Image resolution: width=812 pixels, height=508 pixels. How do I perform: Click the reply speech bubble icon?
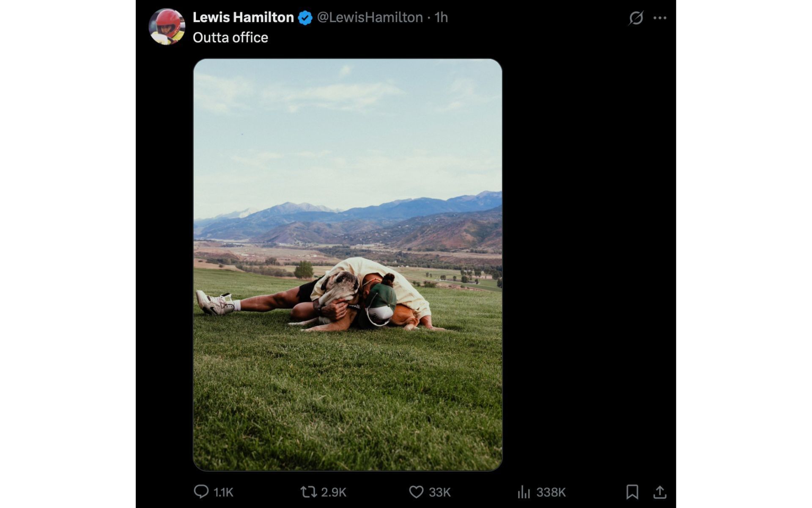pyautogui.click(x=201, y=491)
